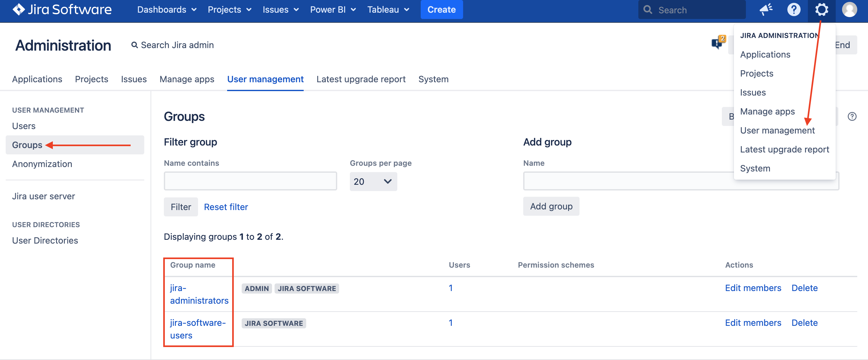Open the help question mark menu
Image resolution: width=868 pixels, height=360 pixels.
[x=794, y=9]
